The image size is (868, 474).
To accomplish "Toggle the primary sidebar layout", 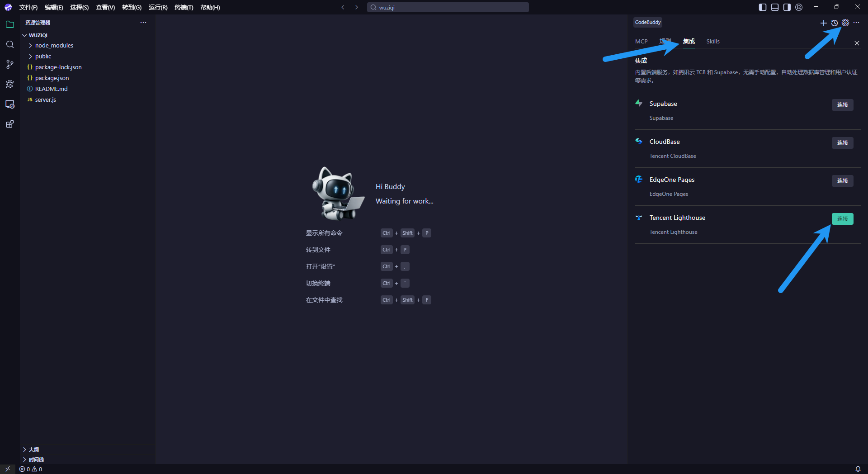I will click(x=763, y=7).
